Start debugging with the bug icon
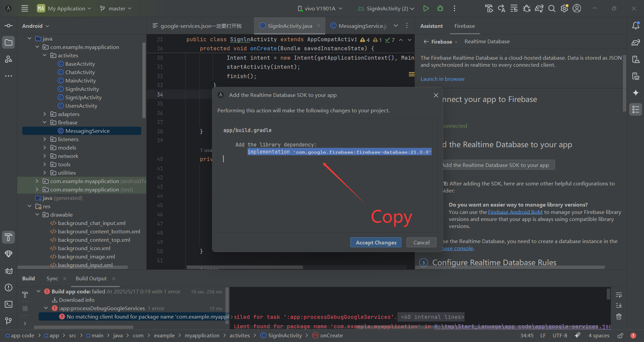Viewport: 644px width, 342px height. 440,8
